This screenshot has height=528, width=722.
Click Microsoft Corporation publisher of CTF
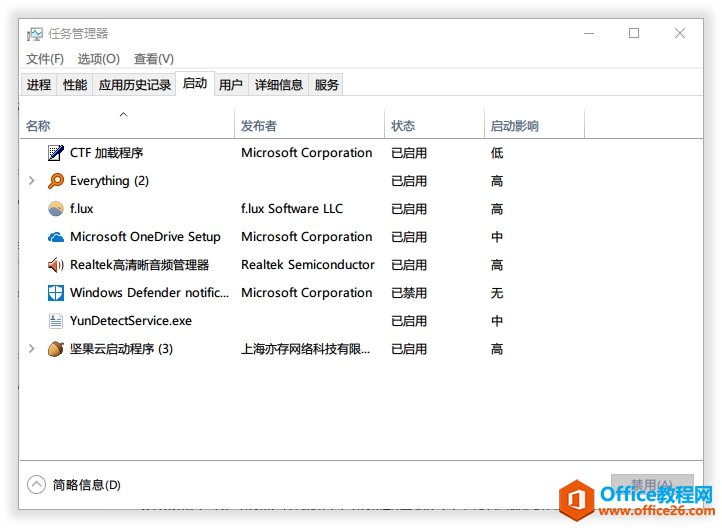point(307,153)
